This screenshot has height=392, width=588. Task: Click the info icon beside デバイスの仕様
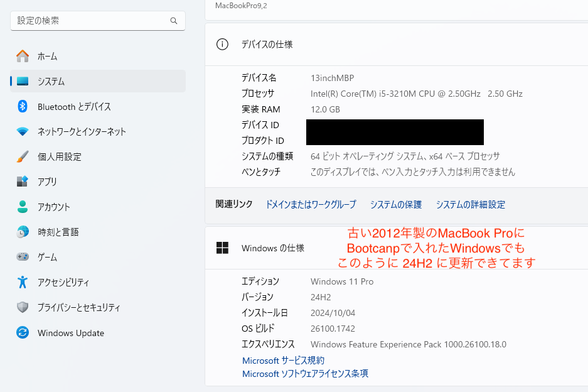point(222,45)
